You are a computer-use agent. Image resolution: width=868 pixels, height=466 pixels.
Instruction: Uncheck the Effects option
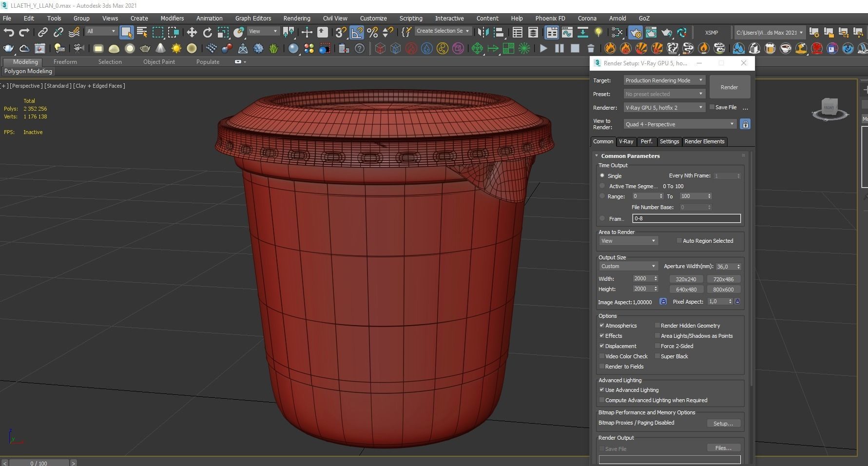(x=602, y=335)
